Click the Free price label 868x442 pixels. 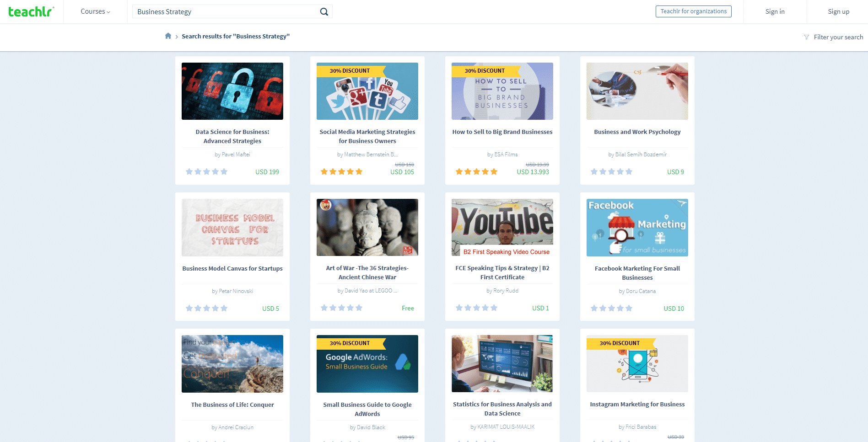(x=408, y=309)
